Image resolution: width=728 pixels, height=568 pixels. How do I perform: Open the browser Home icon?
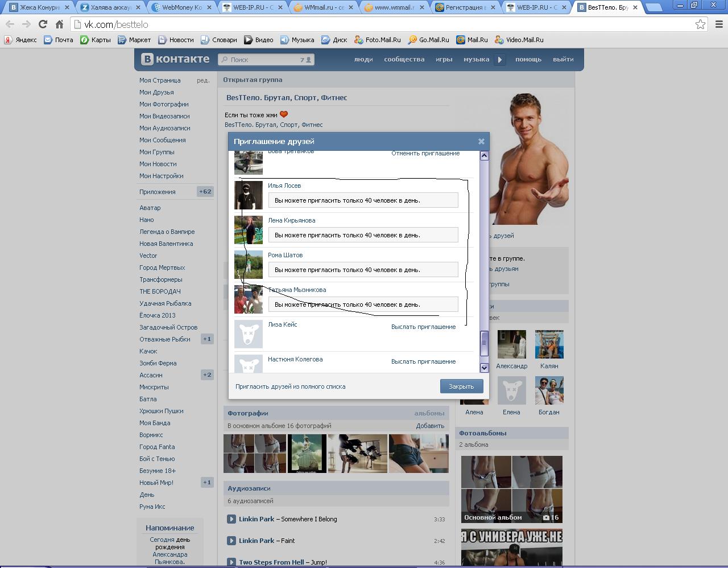pos(59,24)
